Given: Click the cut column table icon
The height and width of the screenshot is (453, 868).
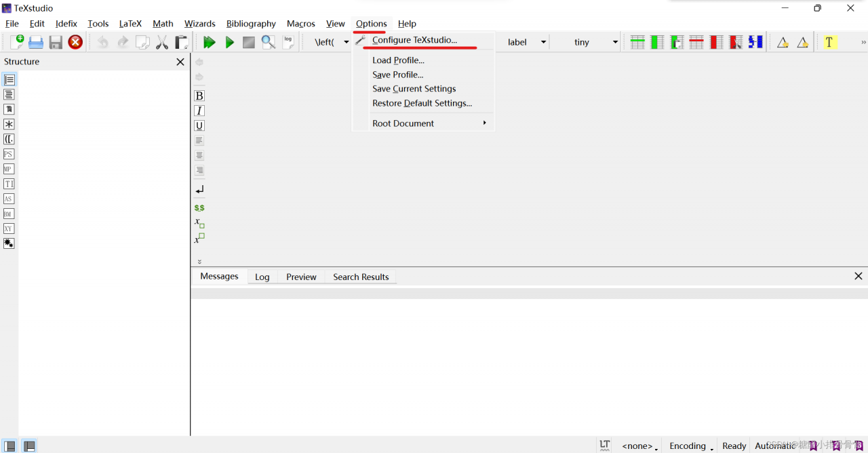Looking at the screenshot, I should point(736,42).
